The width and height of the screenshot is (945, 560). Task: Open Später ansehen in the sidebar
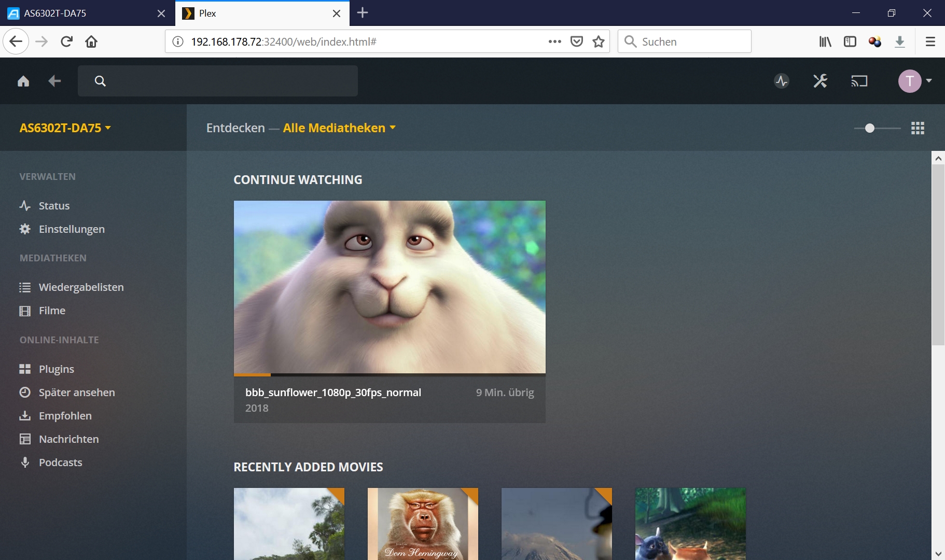[x=77, y=393]
